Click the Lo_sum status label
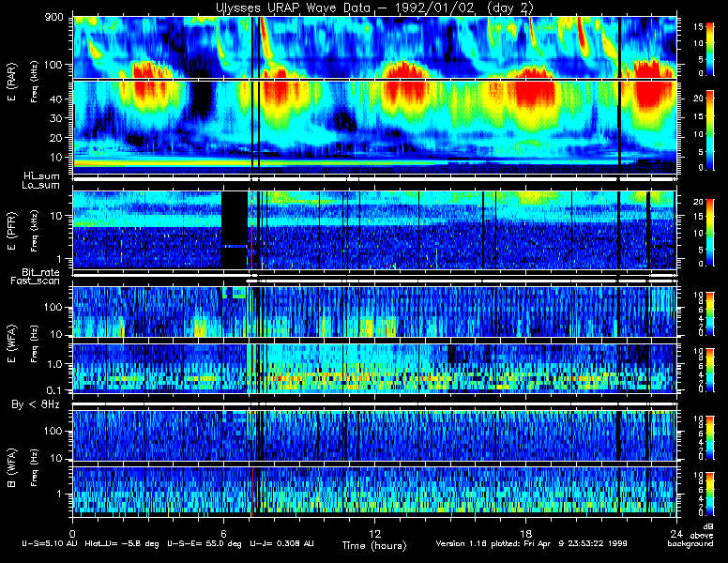The height and width of the screenshot is (563, 728). [x=41, y=185]
